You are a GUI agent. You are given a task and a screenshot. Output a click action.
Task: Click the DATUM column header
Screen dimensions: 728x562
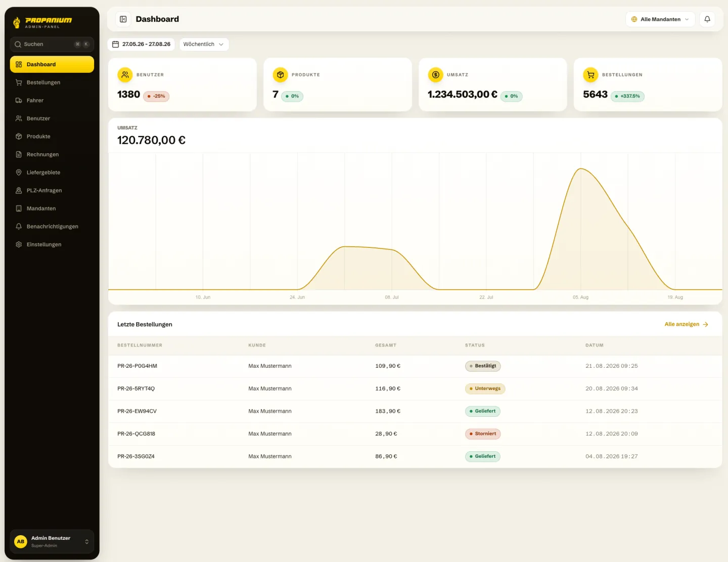tap(595, 345)
